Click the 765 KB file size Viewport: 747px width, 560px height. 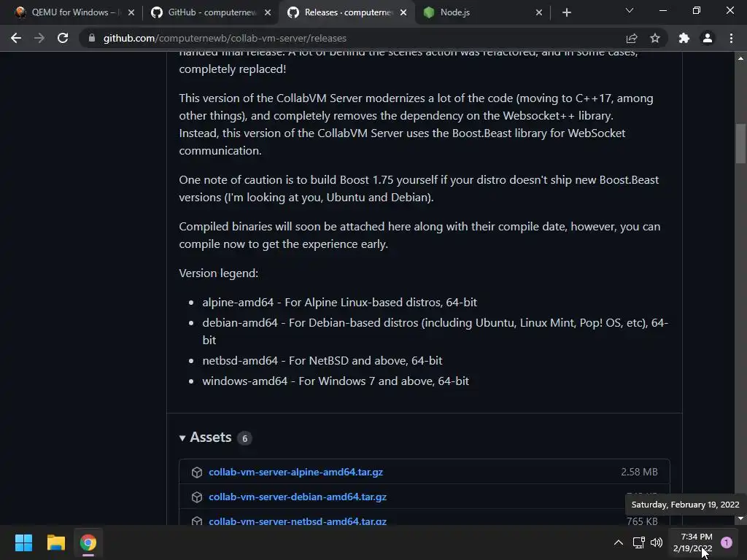(x=642, y=521)
